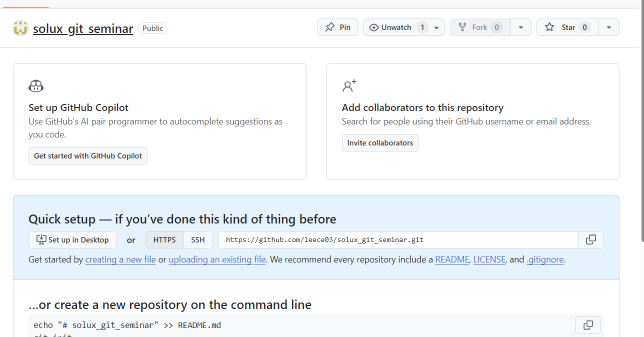Click the LICENSE link

pos(489,260)
